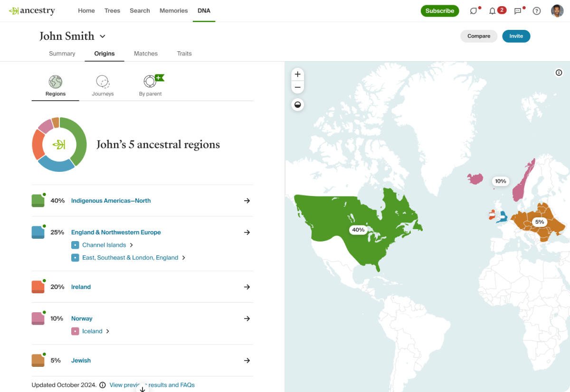Open the messages chat icon

click(518, 11)
